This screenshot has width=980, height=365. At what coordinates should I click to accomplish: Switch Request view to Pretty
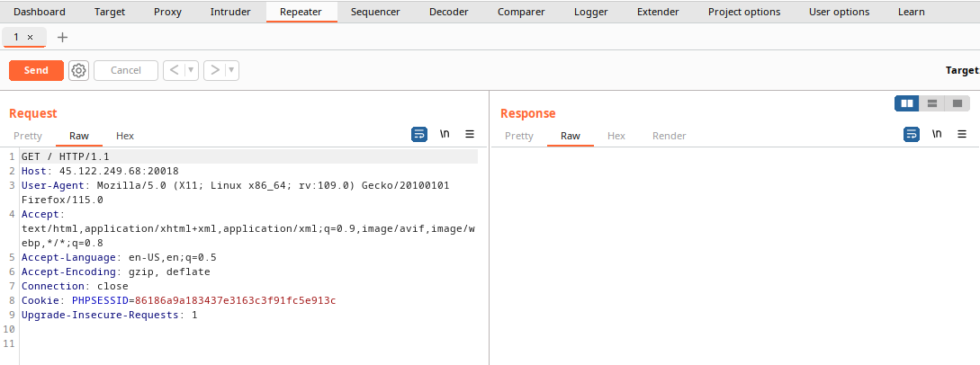click(28, 136)
